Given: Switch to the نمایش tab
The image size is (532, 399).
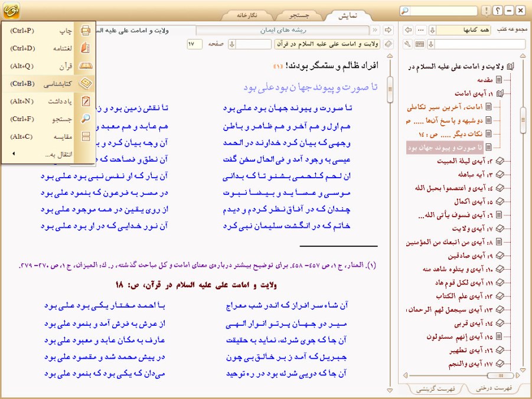Looking at the screenshot, I should [348, 15].
